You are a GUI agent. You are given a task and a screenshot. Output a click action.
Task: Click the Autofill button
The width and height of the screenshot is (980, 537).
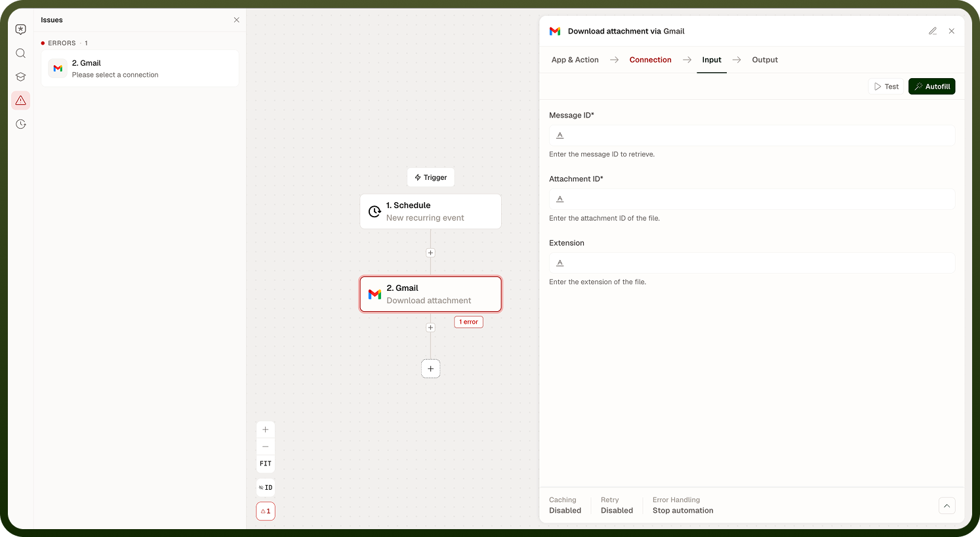tap(931, 87)
